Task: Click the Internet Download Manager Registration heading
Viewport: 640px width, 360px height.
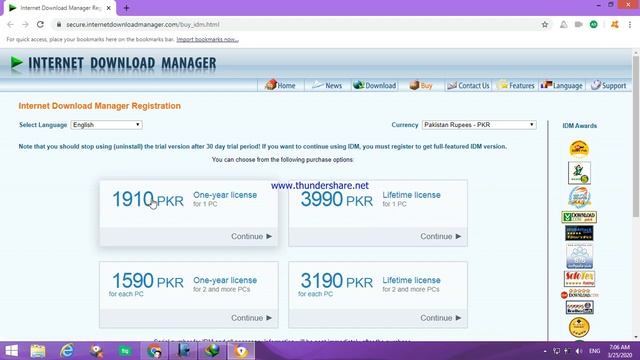Action: coord(100,106)
